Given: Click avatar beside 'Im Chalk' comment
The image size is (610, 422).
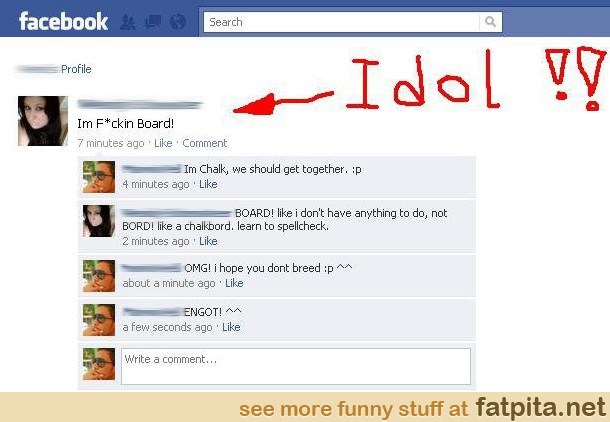Looking at the screenshot, I should click(99, 177).
